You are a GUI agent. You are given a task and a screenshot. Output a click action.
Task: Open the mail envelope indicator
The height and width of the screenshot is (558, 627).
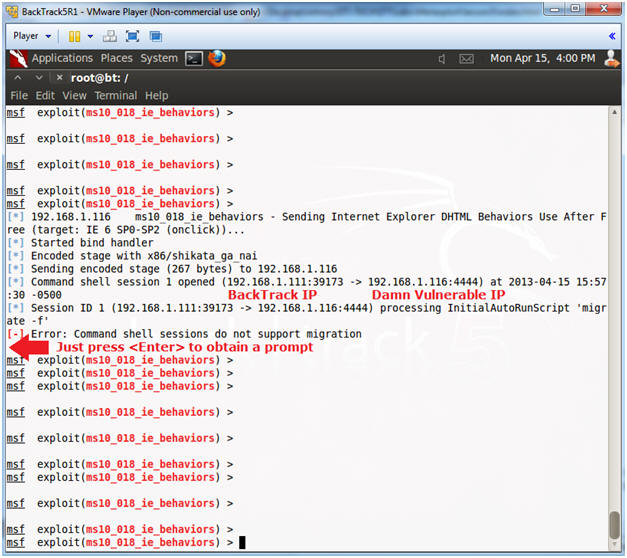coord(466,59)
